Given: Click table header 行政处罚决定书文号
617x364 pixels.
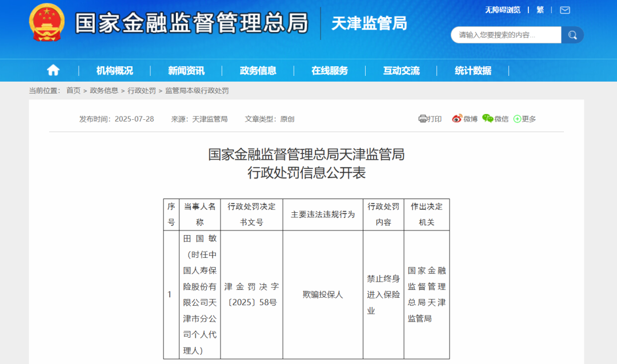Looking at the screenshot, I should coord(251,215).
